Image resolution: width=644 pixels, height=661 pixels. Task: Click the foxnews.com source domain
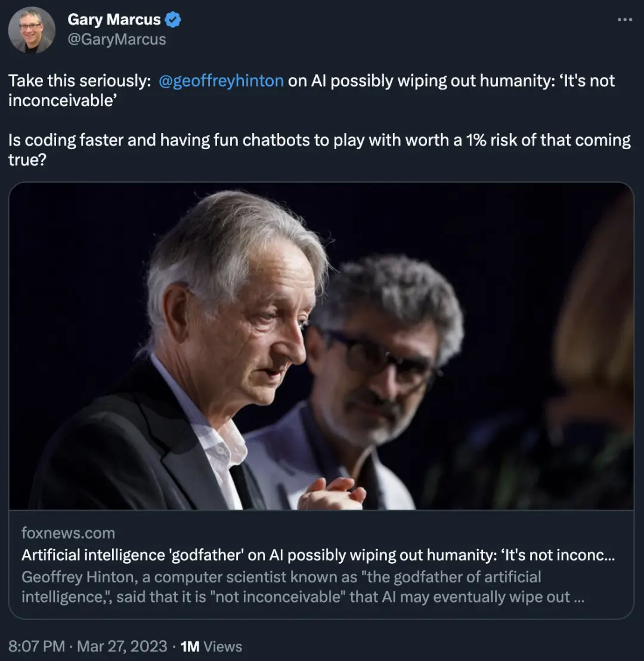click(68, 533)
